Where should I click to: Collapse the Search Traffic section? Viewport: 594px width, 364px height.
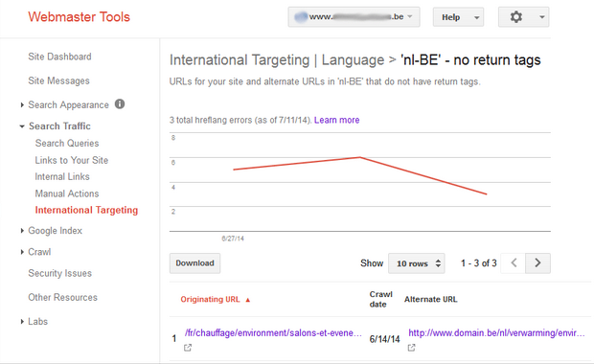click(22, 126)
